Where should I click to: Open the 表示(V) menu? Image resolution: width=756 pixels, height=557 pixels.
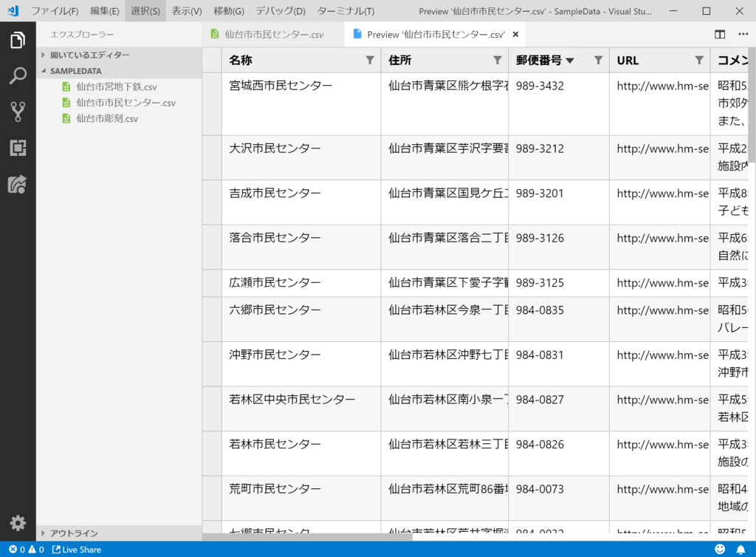coord(187,10)
